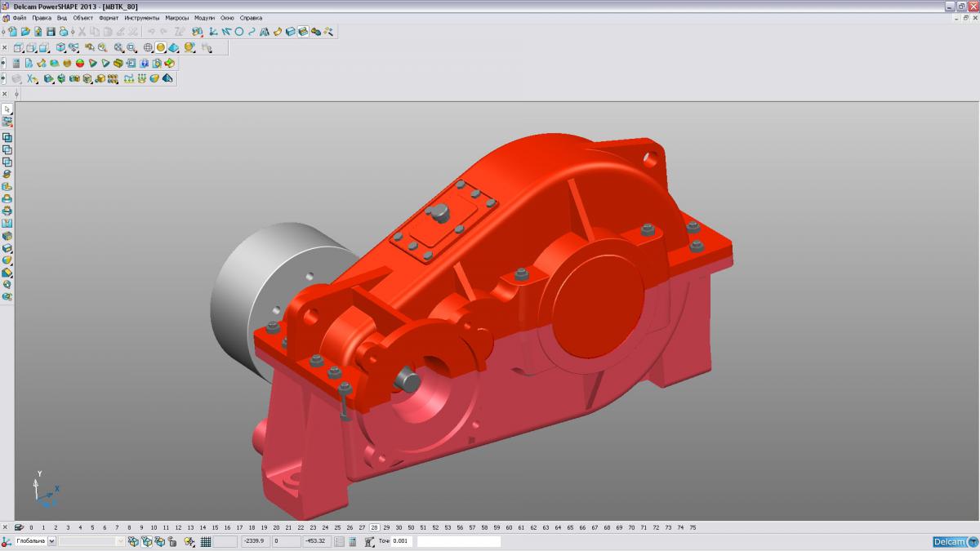Screen dimensions: 980x551
Task: Toggle level 50 visibility
Action: point(411,527)
